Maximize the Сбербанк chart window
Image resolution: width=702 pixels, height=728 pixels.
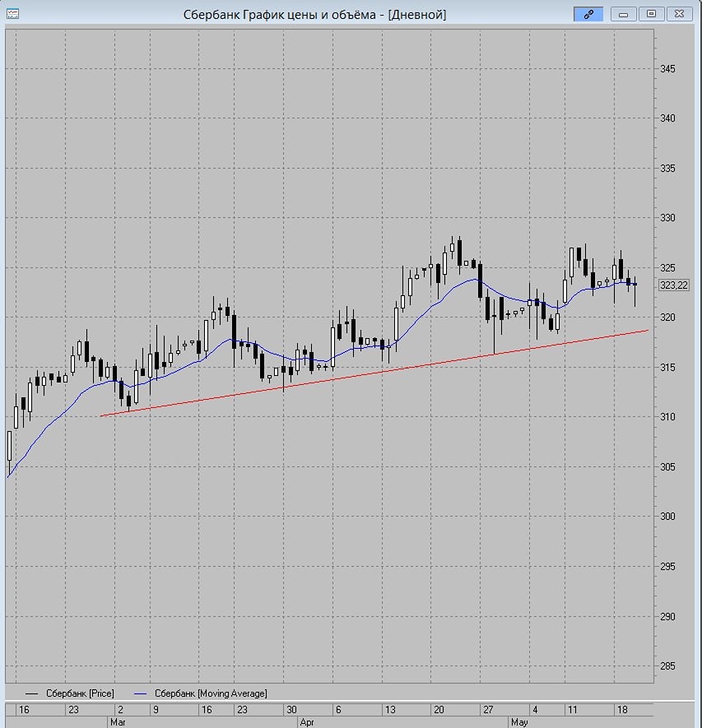(x=651, y=14)
